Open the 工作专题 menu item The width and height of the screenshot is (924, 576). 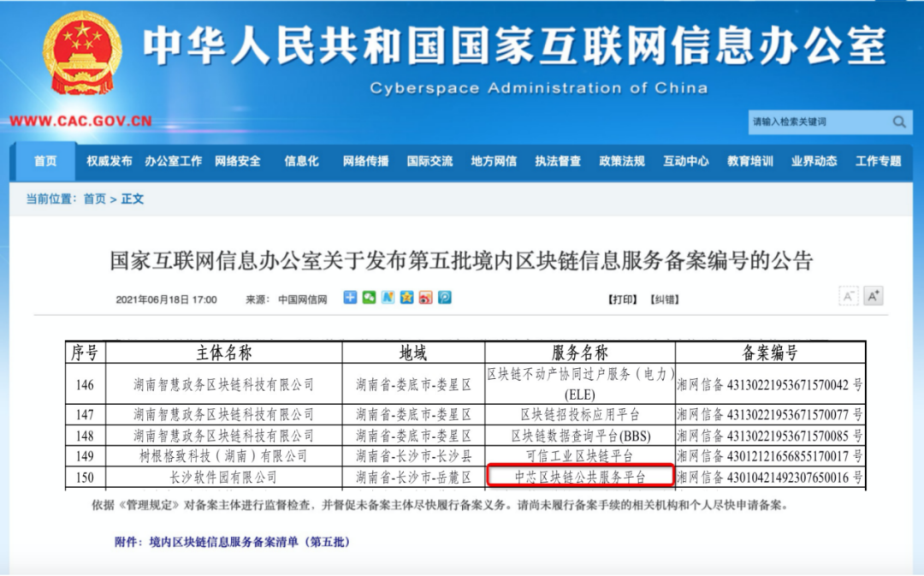pos(879,161)
